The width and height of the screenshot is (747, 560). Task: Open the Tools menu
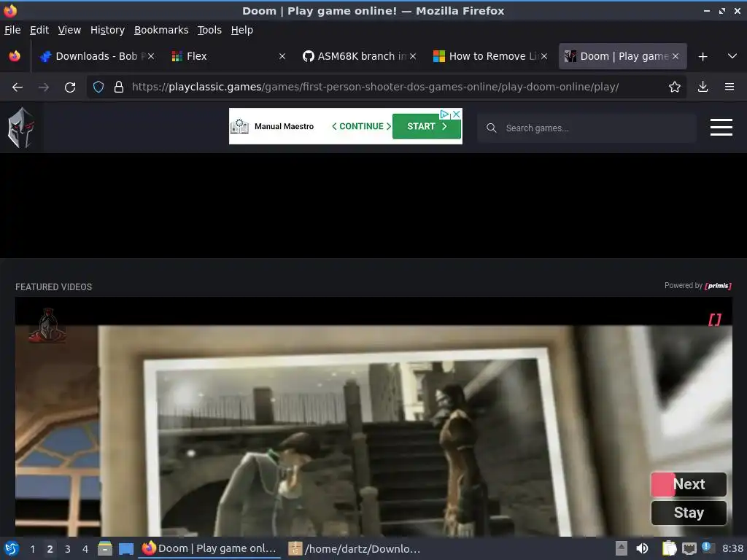(x=209, y=30)
